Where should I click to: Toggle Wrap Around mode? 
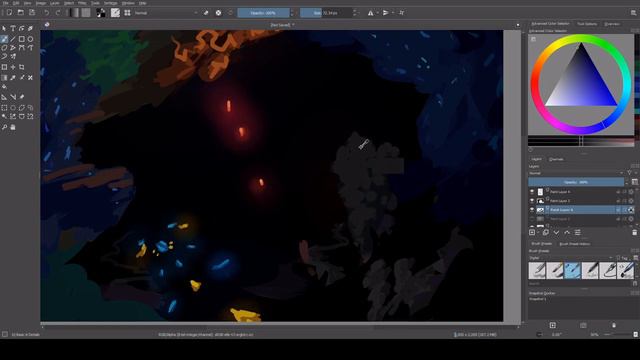tap(402, 13)
